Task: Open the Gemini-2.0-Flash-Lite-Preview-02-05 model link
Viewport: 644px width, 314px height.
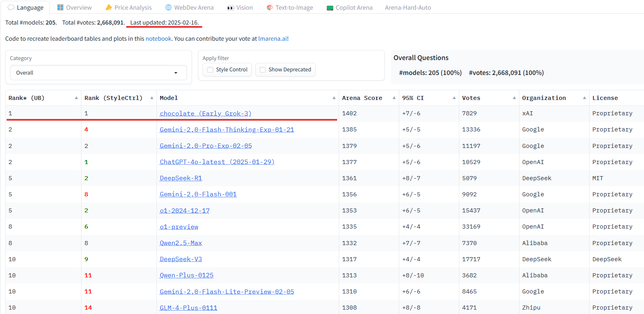Action: coord(227,291)
